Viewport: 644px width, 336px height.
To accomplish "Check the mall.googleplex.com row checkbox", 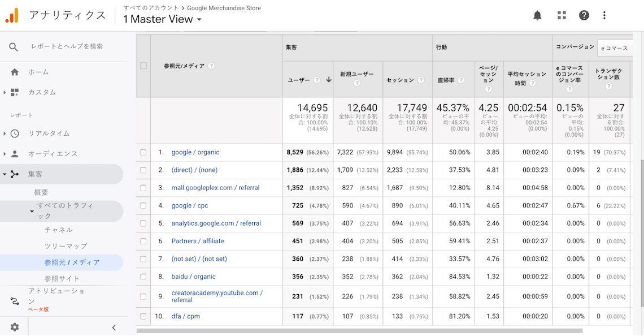I will [143, 188].
